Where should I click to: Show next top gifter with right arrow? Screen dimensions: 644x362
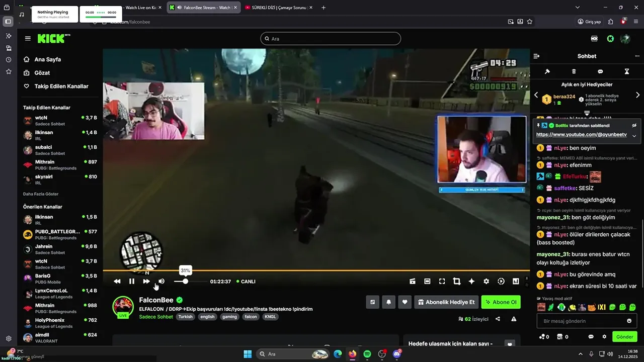coord(637,95)
